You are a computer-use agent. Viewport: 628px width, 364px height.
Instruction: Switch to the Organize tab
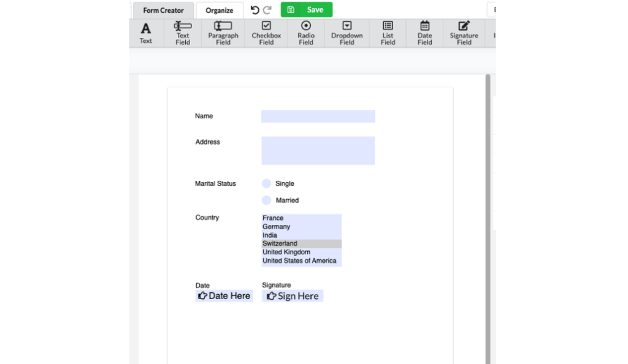point(219,10)
